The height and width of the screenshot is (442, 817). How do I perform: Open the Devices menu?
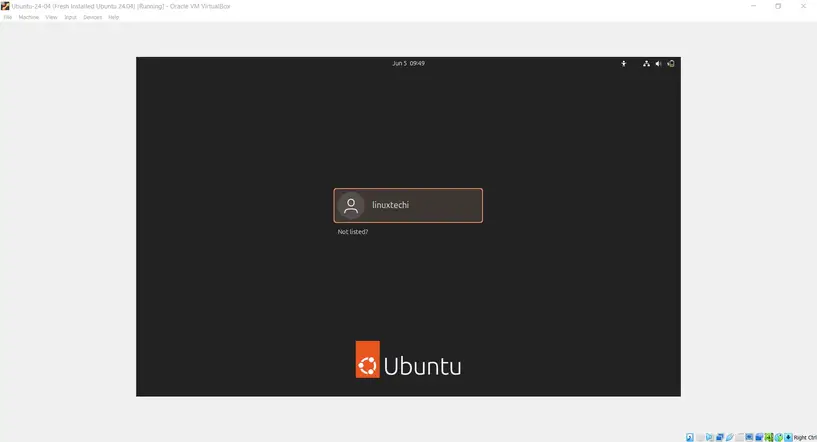[92, 17]
